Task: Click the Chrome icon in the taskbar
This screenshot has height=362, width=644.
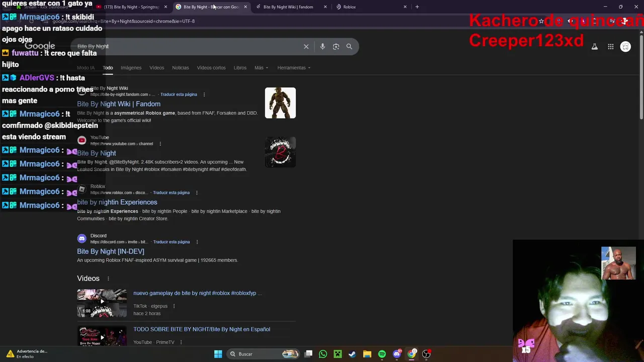Action: (x=412, y=354)
